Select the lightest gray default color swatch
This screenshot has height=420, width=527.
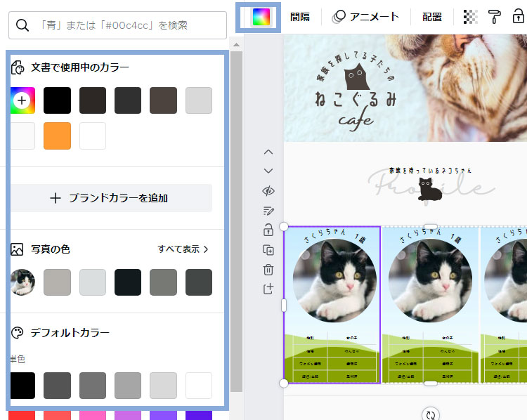click(x=163, y=386)
